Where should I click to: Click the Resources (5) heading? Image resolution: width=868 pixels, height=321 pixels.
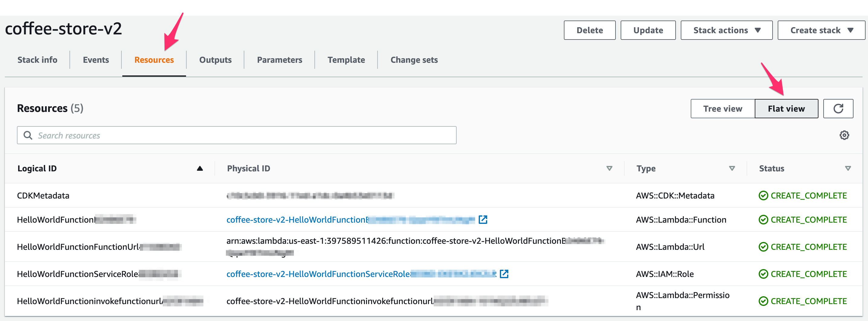pos(50,108)
